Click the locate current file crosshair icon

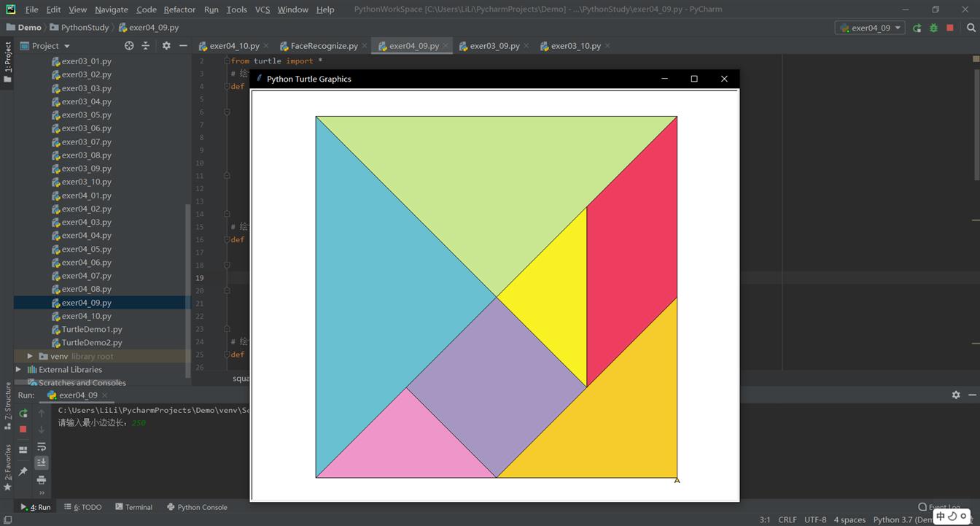129,45
